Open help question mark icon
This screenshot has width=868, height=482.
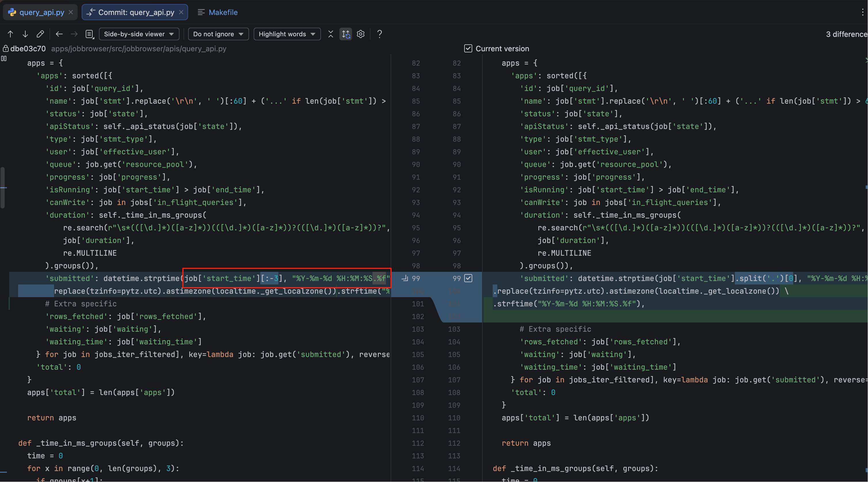[x=379, y=34]
